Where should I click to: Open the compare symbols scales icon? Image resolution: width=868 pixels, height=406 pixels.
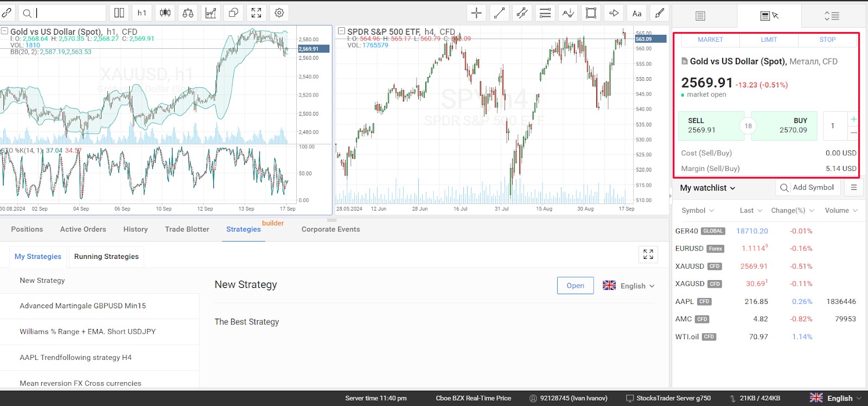pos(188,13)
